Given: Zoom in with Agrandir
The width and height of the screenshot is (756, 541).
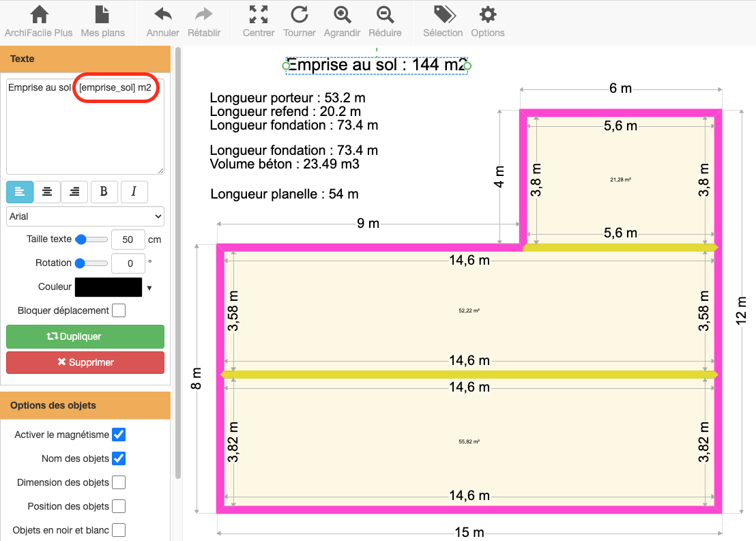Looking at the screenshot, I should [x=342, y=21].
